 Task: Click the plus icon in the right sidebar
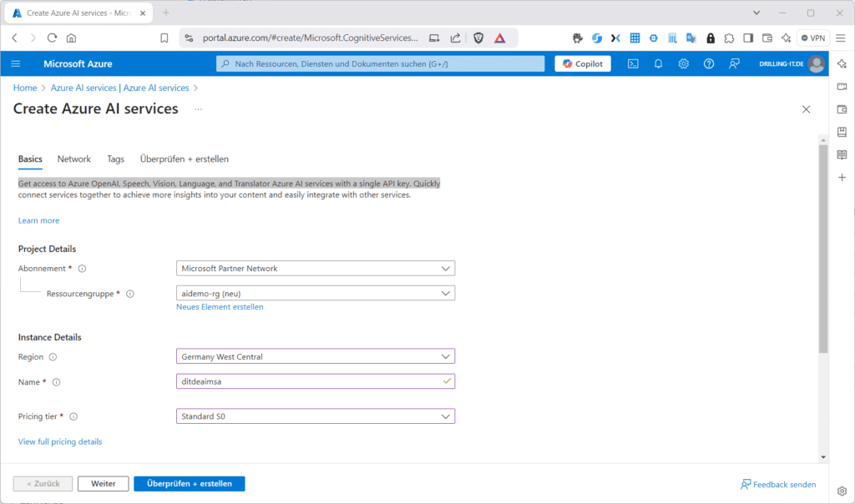coord(842,178)
